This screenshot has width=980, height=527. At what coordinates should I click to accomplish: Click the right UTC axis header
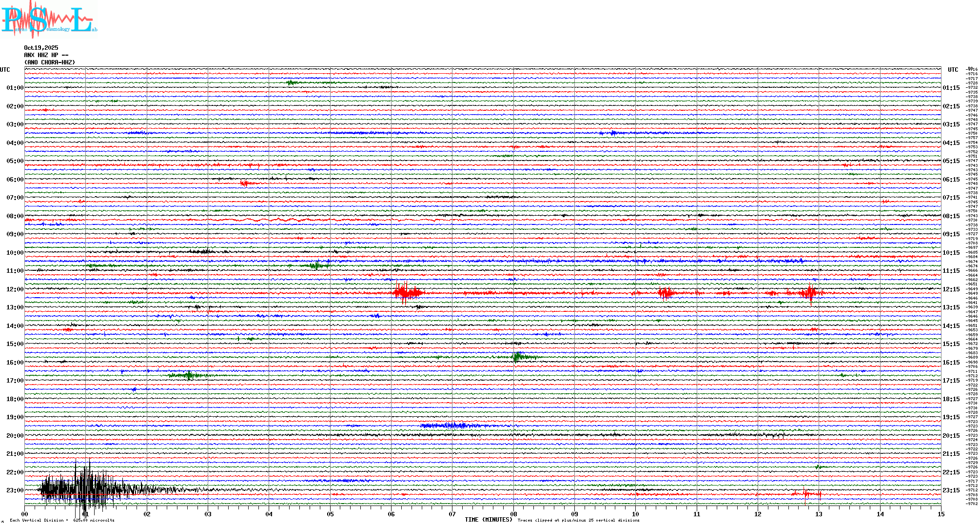[953, 70]
